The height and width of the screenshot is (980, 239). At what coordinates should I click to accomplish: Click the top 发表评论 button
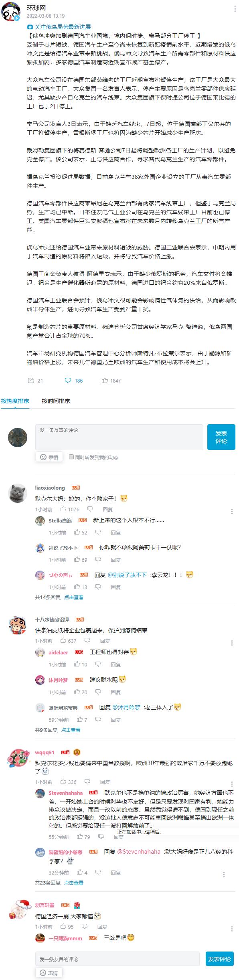(221, 437)
